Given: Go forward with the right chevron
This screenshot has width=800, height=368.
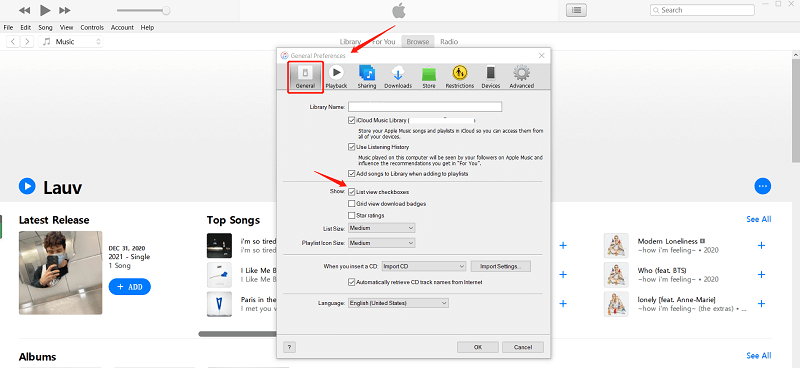Looking at the screenshot, I should 27,42.
